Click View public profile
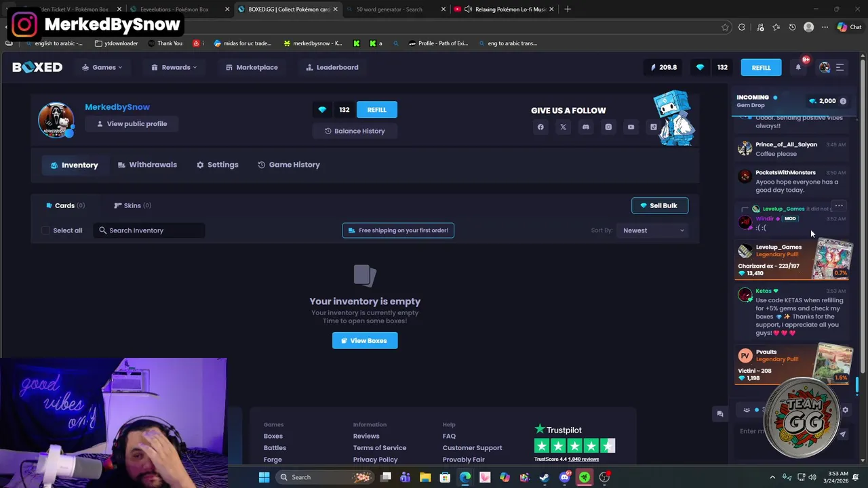The image size is (868, 488). [132, 124]
